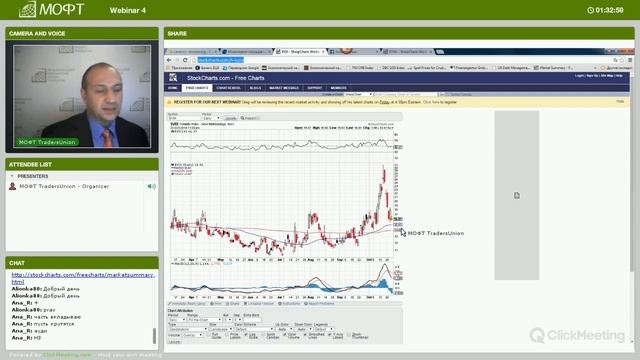Select the active StockCharts browser tab
The width and height of the screenshot is (640, 360).
(300, 51)
